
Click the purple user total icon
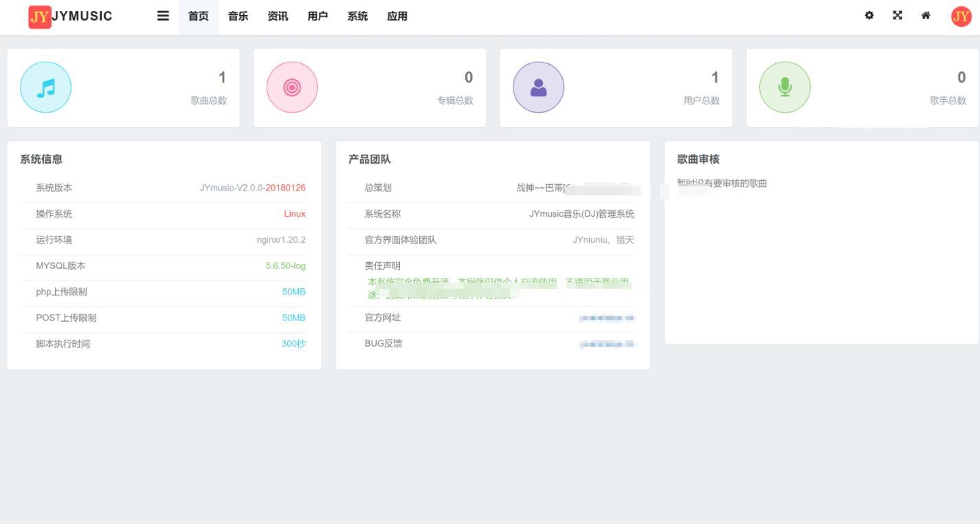[x=539, y=87]
